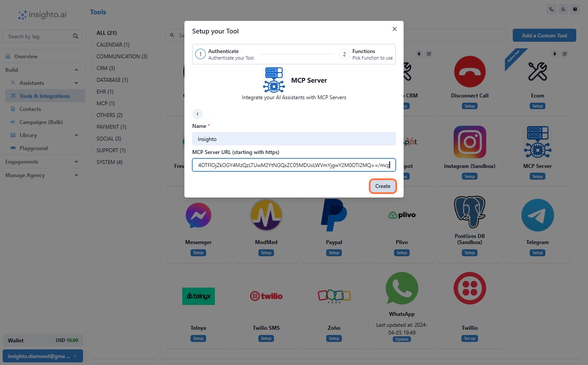Click the Messenger logo
This screenshot has height=365, width=588.
(x=198, y=216)
